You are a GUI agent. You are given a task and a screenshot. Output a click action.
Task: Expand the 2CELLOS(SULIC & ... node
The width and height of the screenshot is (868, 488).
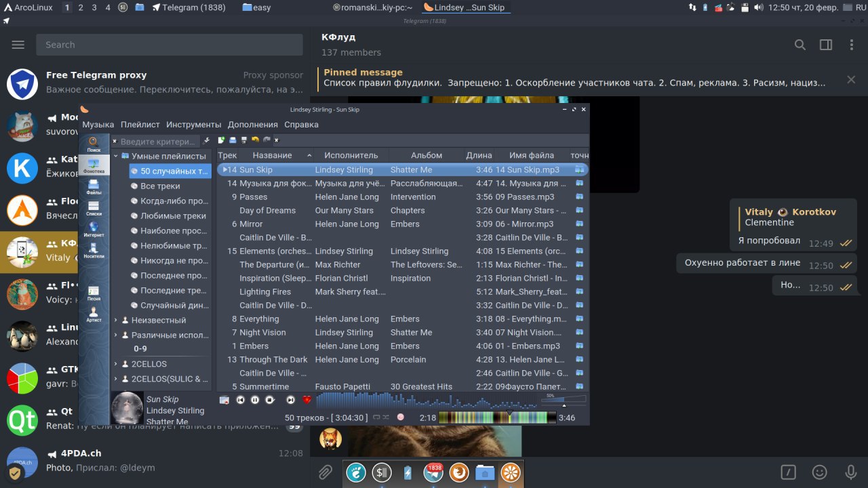(x=116, y=379)
